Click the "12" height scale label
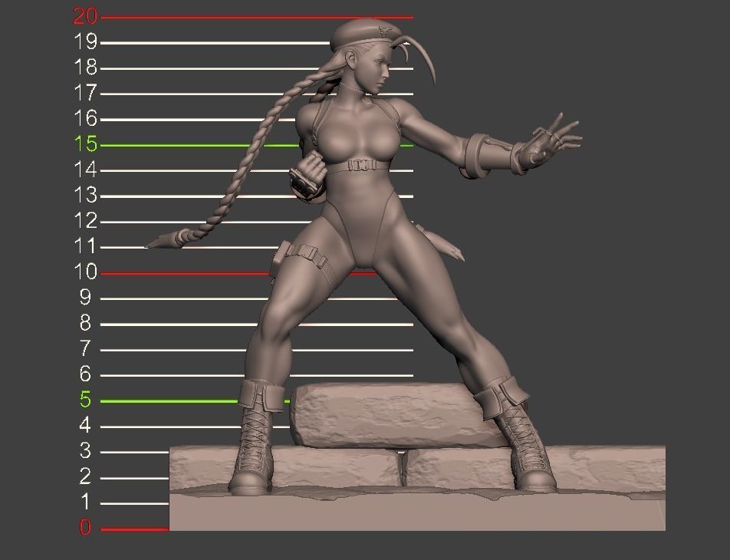Screen dimensions: 730x560 86,221
